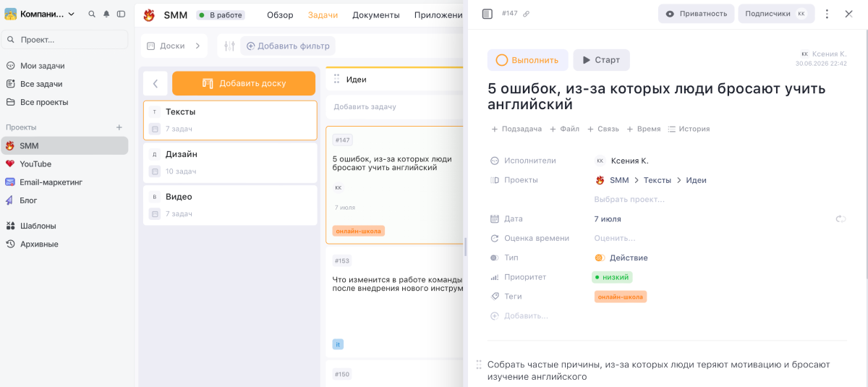The width and height of the screenshot is (868, 387).
Task: Open task История
Action: [689, 129]
